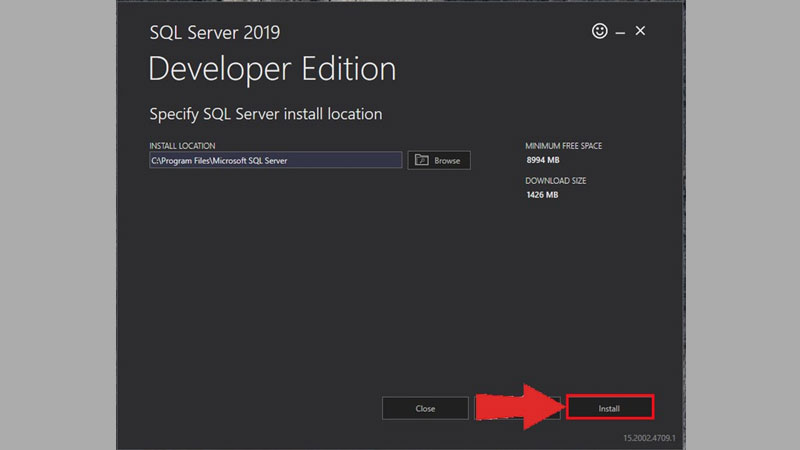Click 'Specify SQL Server install location' heading

point(265,114)
